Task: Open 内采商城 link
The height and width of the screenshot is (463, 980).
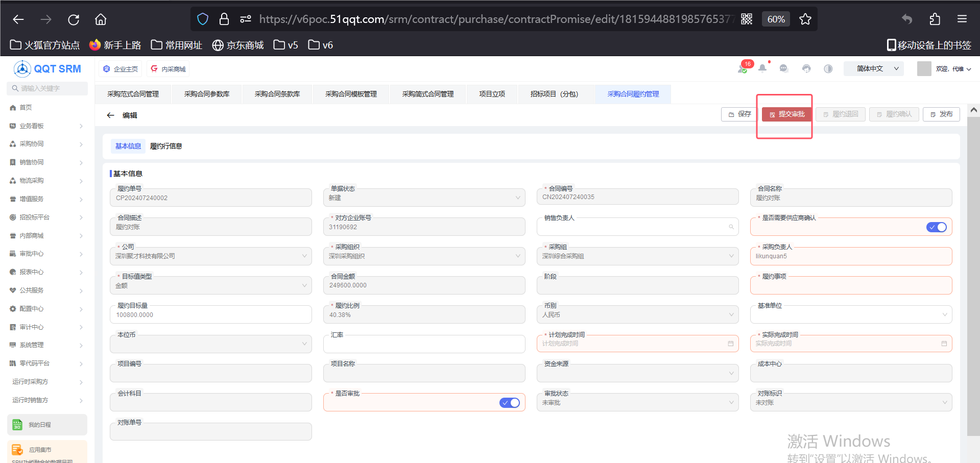Action: click(169, 69)
